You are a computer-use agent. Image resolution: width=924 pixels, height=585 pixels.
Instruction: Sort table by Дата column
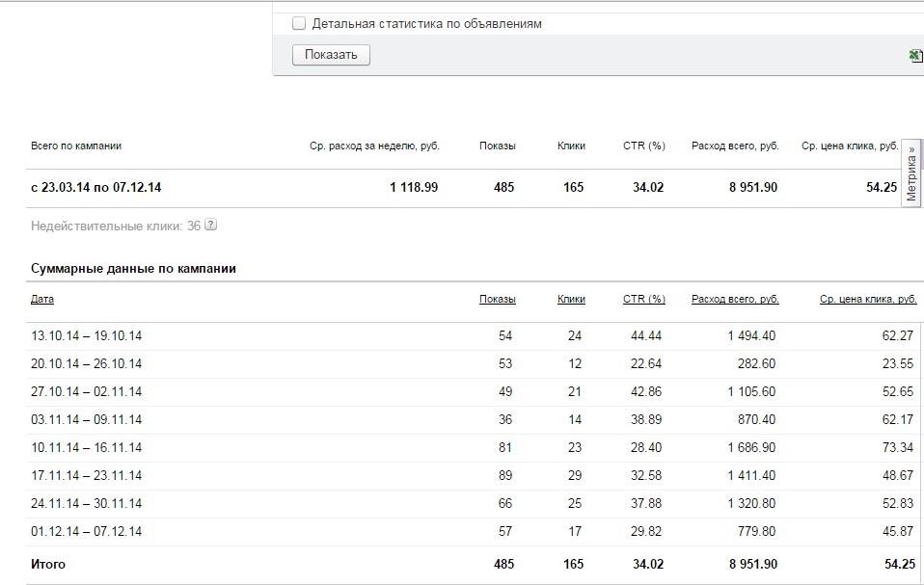click(x=42, y=299)
